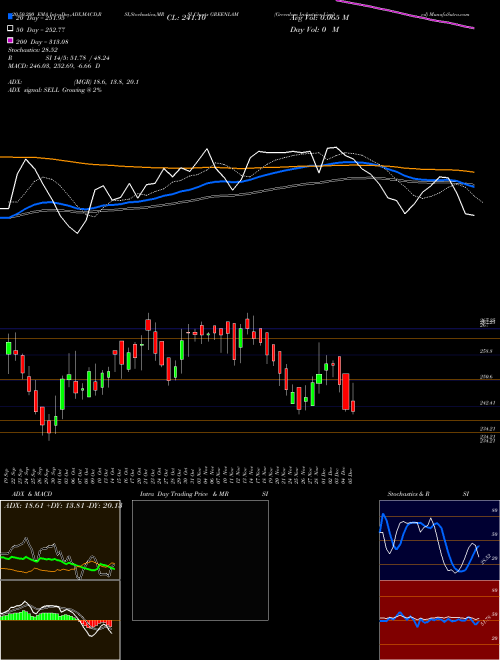500x660 pixels.
Task: Click the CL: 241.10 closing price text
Action: point(186,18)
